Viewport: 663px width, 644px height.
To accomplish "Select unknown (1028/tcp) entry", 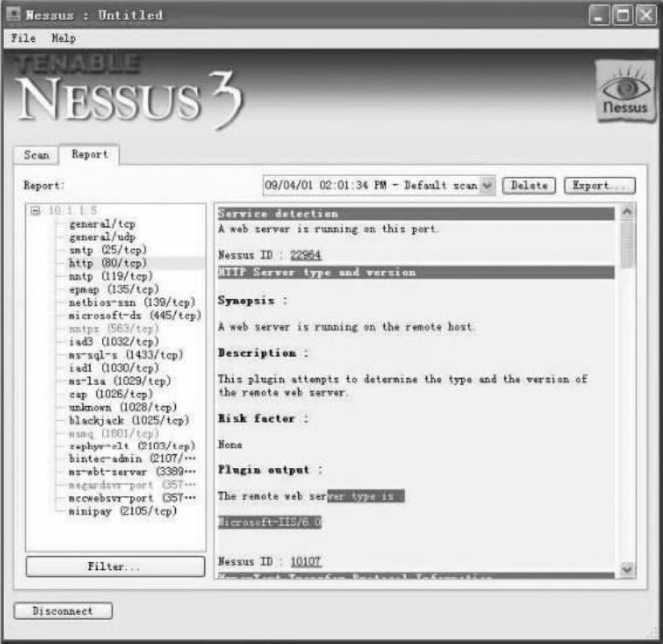I will pos(123,407).
